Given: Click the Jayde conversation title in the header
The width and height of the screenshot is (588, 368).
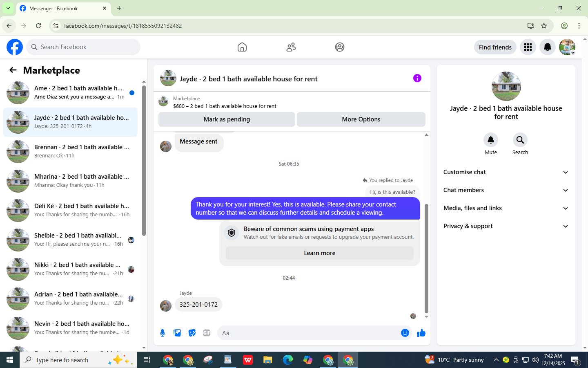Looking at the screenshot, I should 248,79.
